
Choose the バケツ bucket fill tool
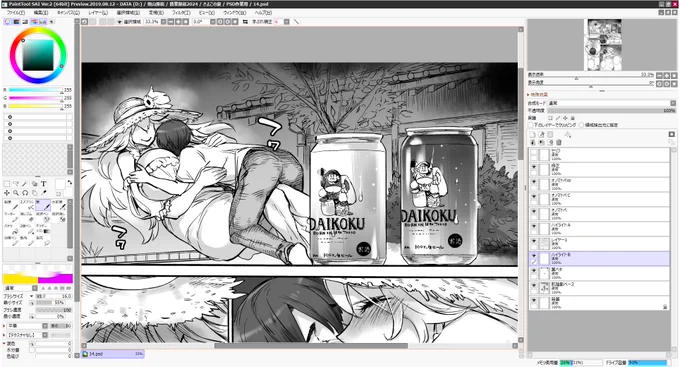pos(11,229)
